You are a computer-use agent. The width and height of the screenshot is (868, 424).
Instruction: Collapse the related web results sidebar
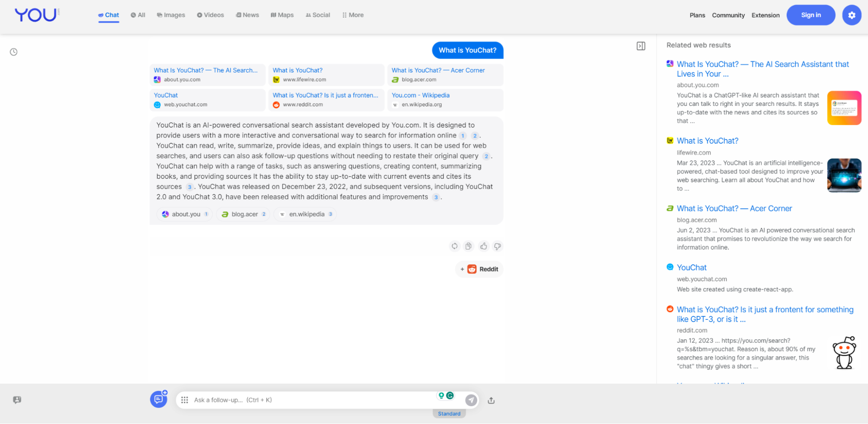click(641, 46)
